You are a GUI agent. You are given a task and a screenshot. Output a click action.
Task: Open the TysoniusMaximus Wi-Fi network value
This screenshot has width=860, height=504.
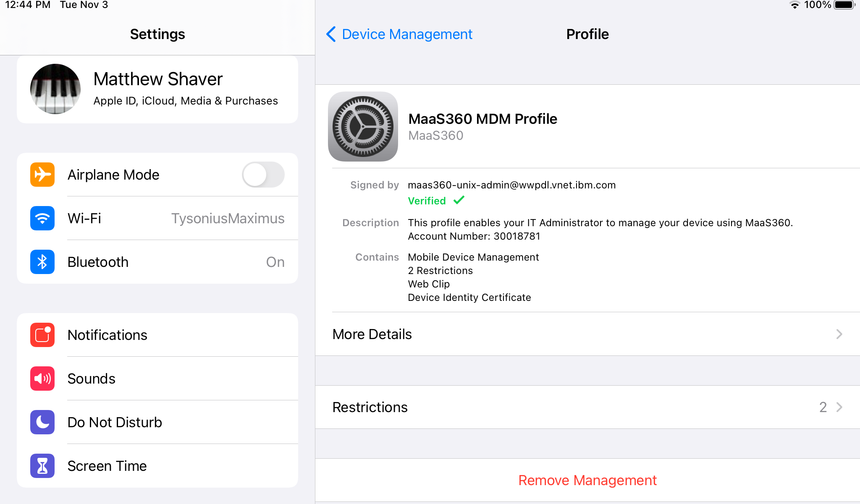[228, 218]
